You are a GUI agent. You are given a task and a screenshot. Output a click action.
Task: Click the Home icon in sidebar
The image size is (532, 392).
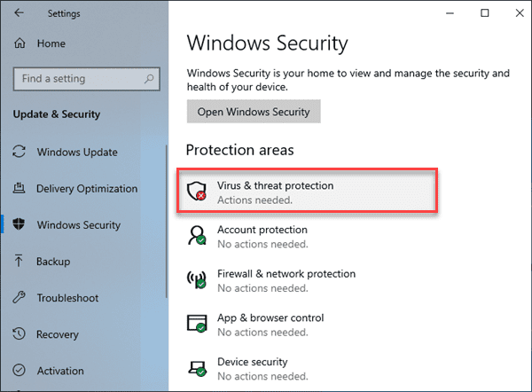click(20, 43)
